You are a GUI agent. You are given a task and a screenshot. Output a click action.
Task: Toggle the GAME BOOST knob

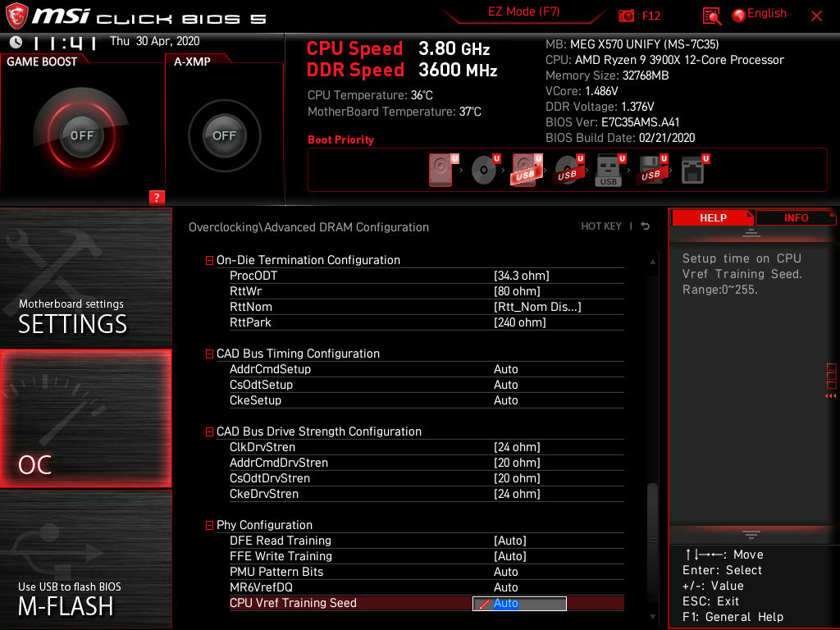[x=81, y=135]
